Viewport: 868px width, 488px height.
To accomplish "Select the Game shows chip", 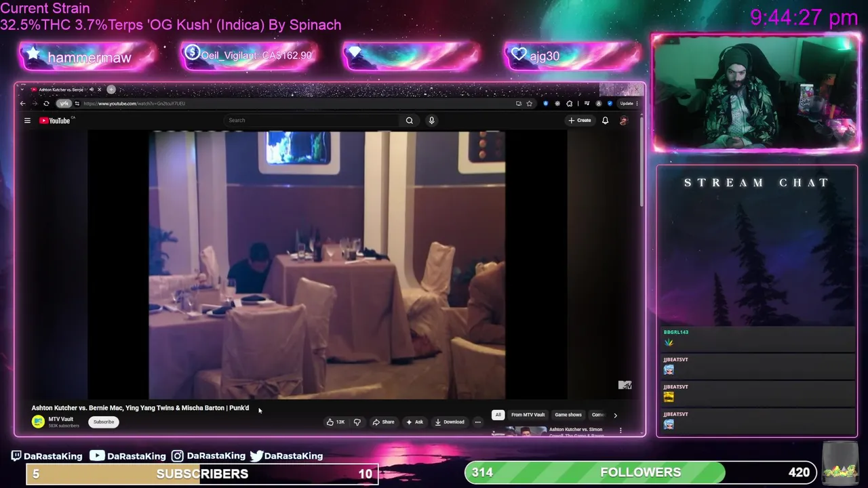I will pyautogui.click(x=568, y=415).
